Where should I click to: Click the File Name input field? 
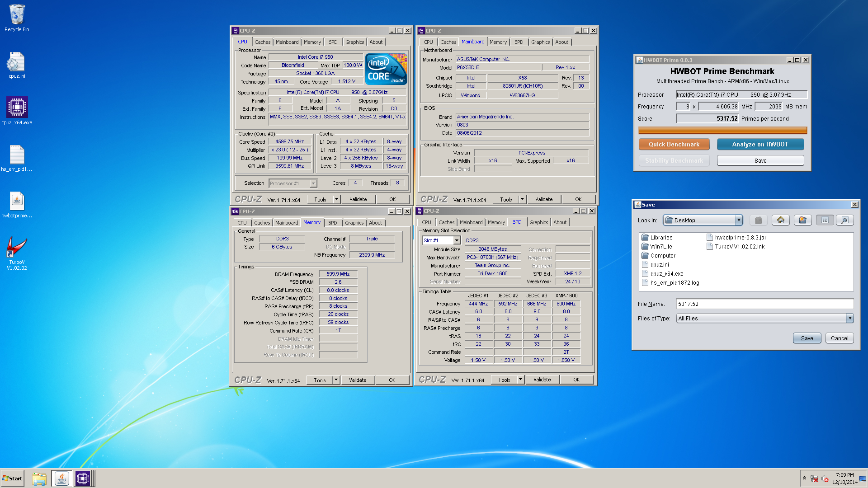point(765,304)
